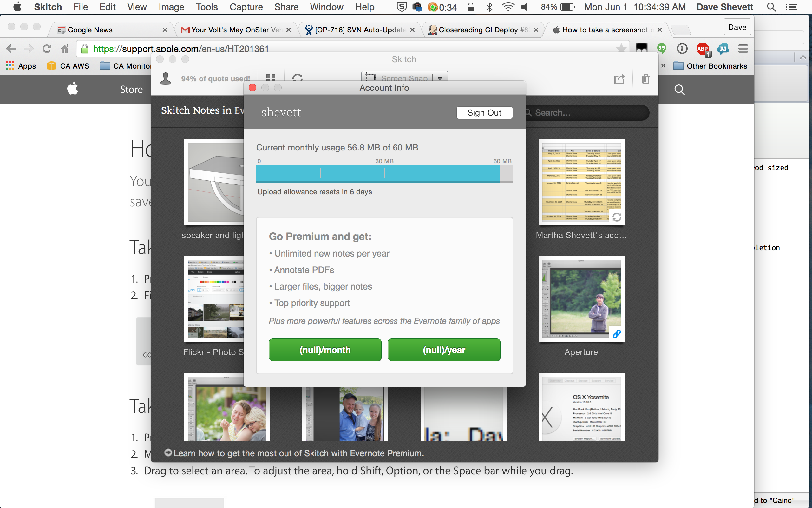Open the Capture menu
The image size is (812, 508).
[246, 7]
